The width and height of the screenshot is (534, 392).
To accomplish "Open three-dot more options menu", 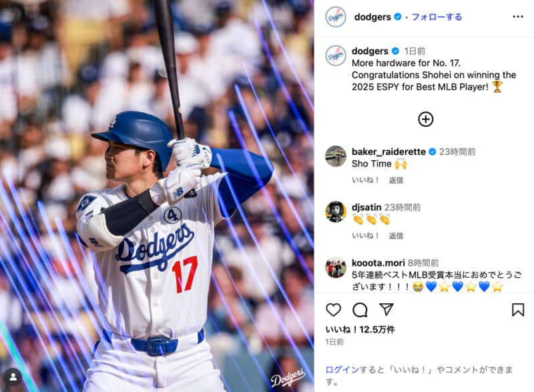I will click(x=518, y=17).
